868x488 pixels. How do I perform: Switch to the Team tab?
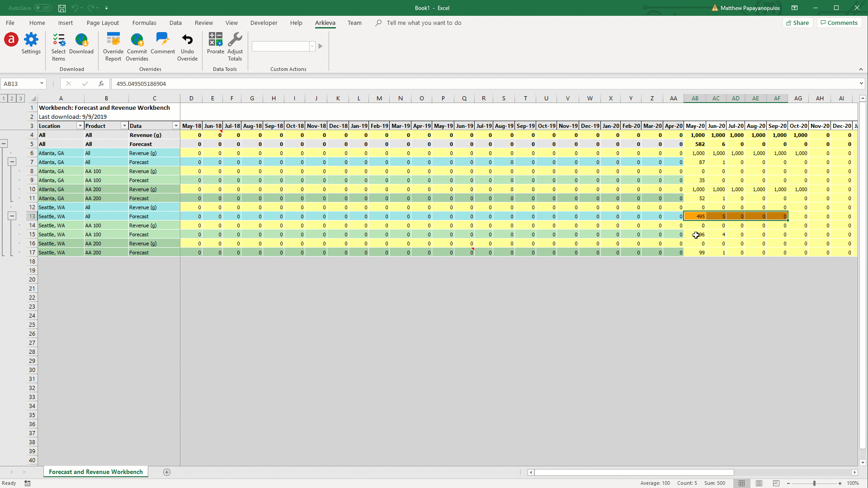click(x=354, y=23)
